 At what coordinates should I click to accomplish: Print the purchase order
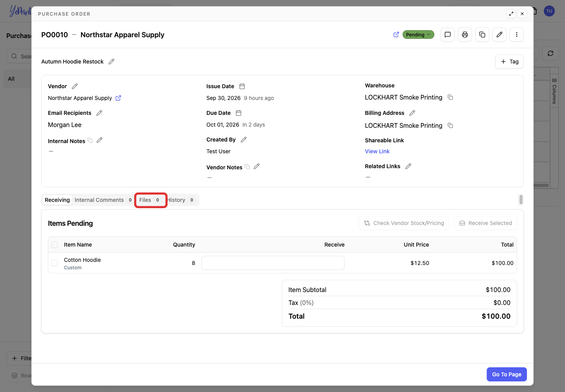465,34
